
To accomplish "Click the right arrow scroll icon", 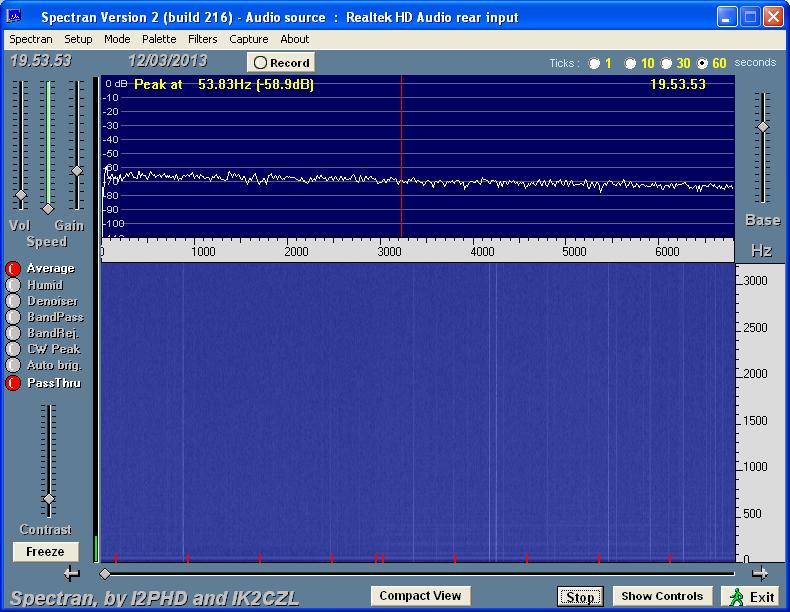I will click(x=760, y=573).
